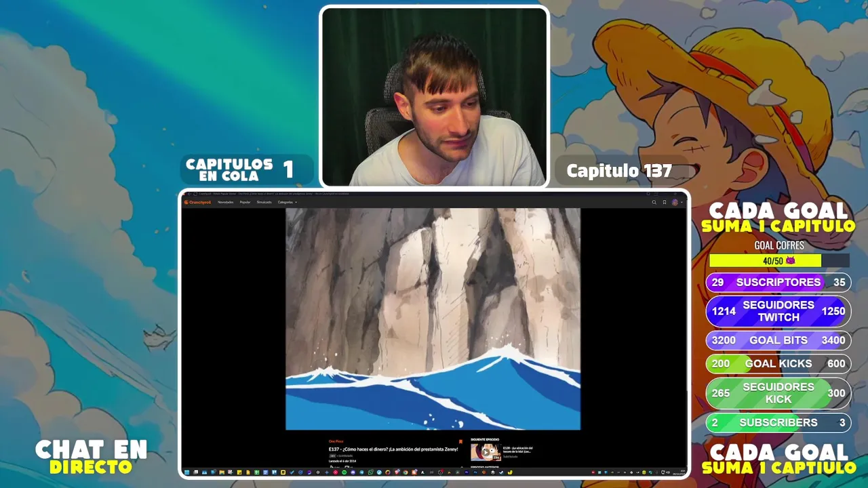The width and height of the screenshot is (868, 488).
Task: Click the GOAL BITS bar
Action: pos(778,340)
